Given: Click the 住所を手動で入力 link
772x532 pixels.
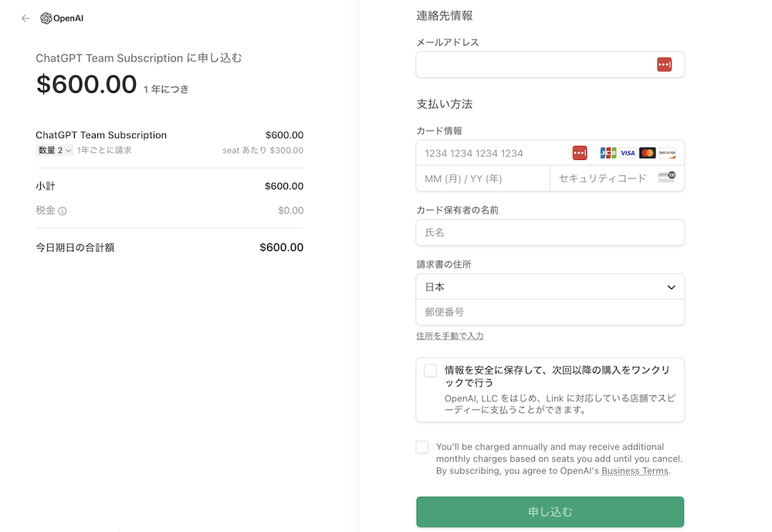Looking at the screenshot, I should (449, 336).
